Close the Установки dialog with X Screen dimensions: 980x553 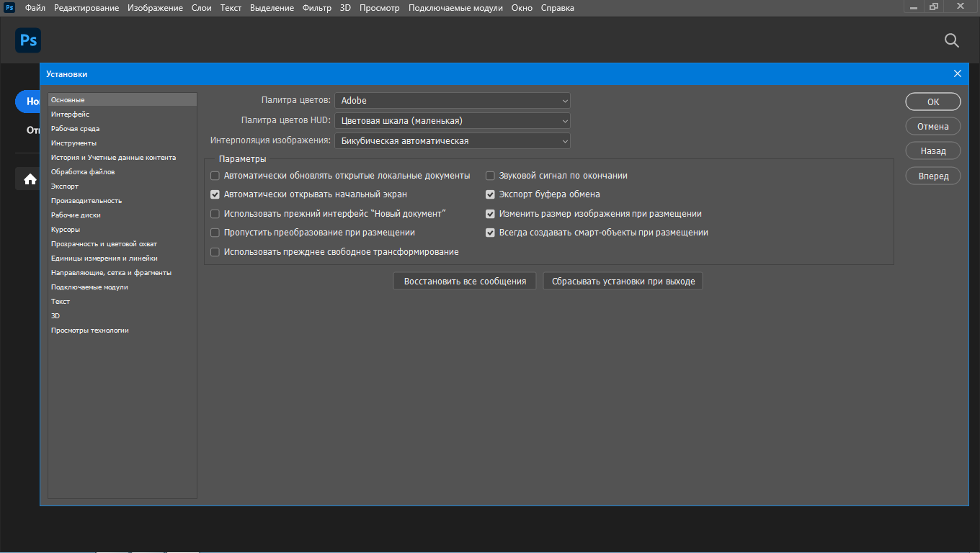pyautogui.click(x=957, y=73)
